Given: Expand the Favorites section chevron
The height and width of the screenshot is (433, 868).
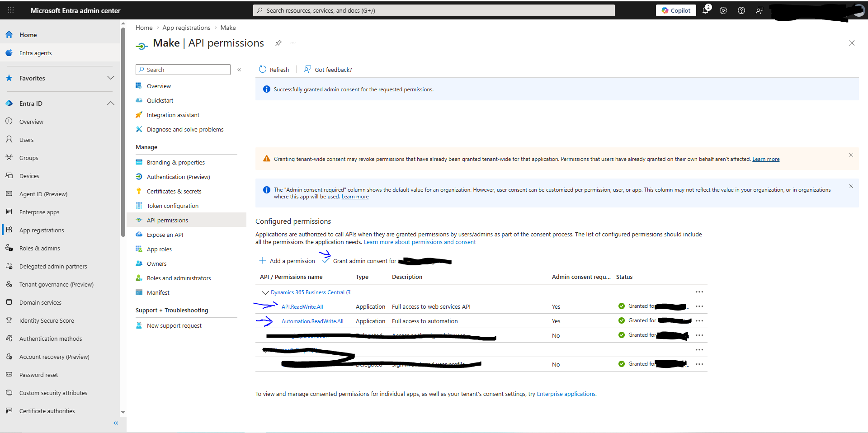Looking at the screenshot, I should 110,78.
